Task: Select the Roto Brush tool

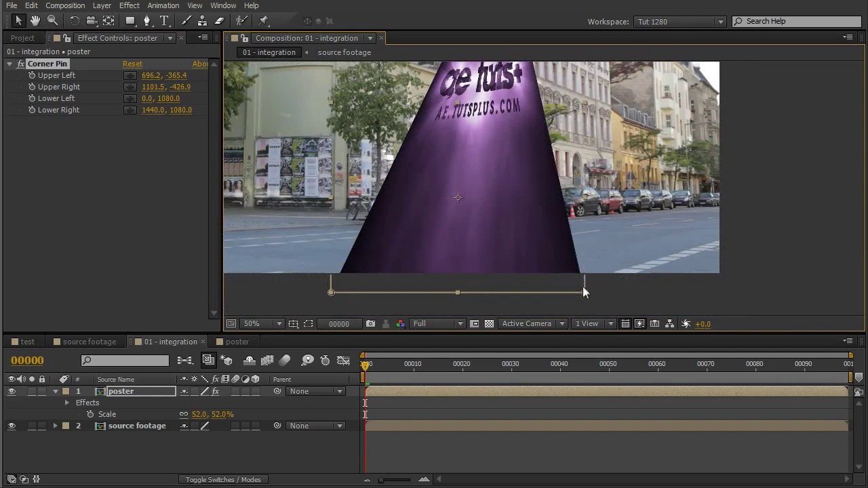Action: point(241,21)
